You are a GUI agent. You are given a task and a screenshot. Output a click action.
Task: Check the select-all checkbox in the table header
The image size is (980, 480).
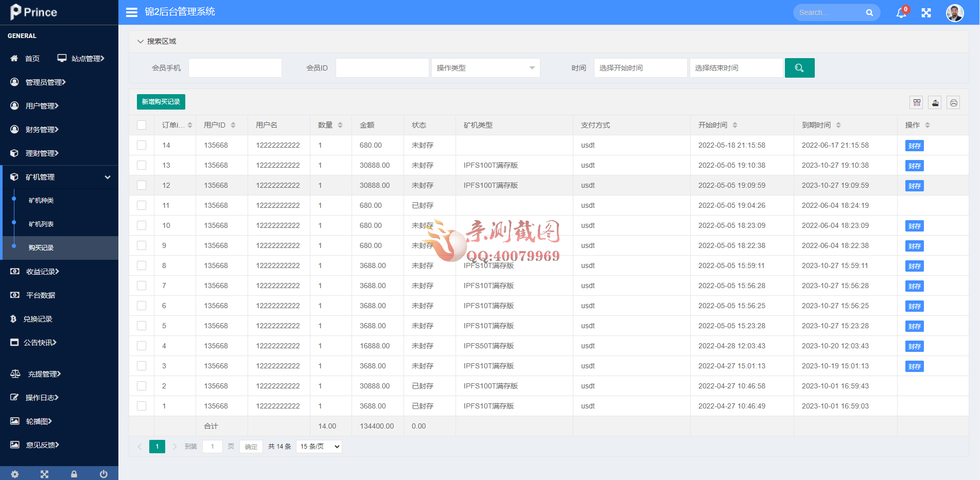142,125
